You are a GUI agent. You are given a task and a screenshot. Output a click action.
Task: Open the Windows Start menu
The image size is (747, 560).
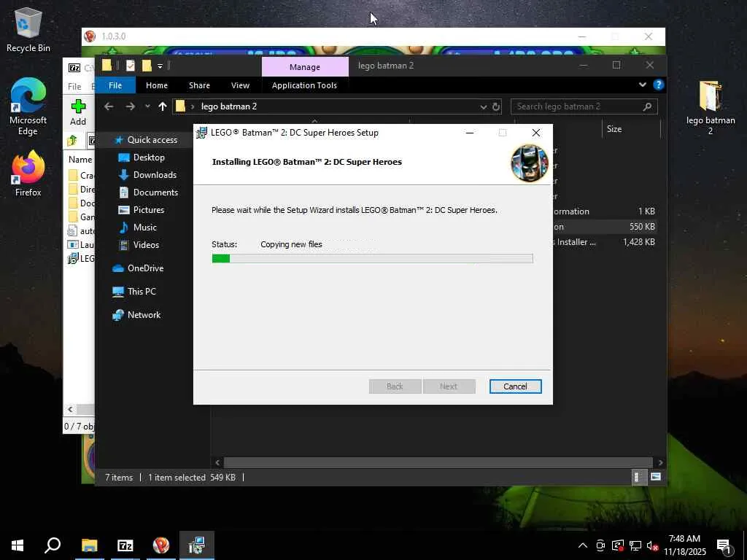[18, 545]
